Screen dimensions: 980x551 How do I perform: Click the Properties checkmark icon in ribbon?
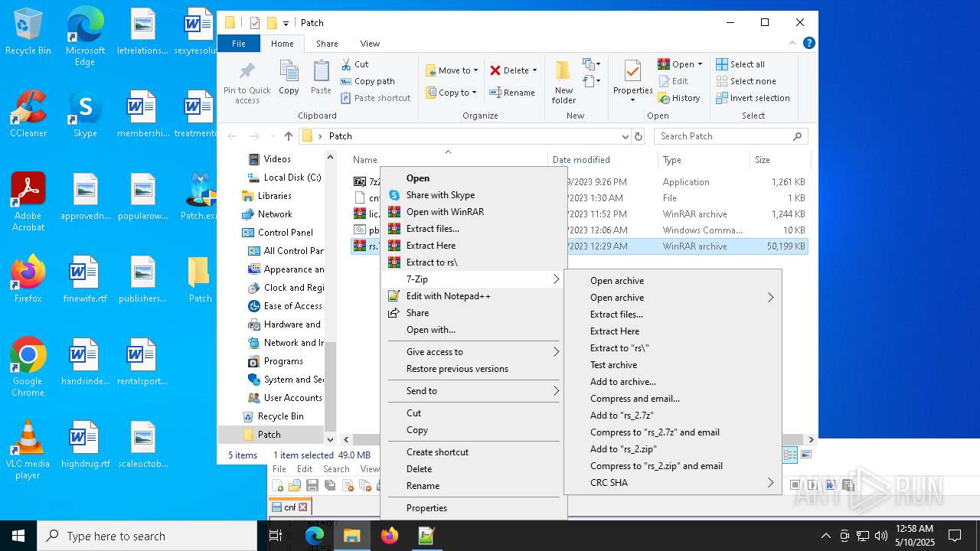pos(632,71)
